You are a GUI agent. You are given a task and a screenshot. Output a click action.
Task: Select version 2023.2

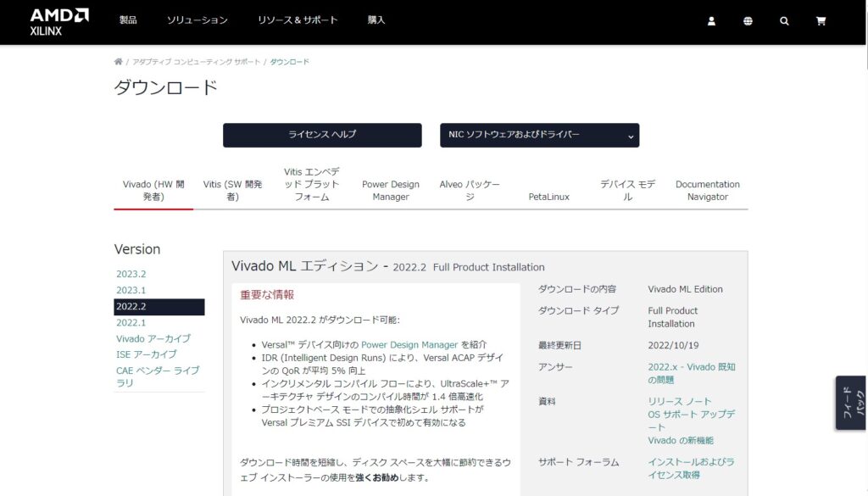[131, 274]
